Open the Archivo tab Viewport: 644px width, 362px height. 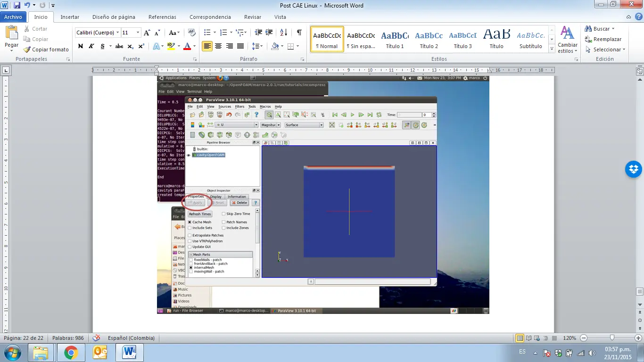[x=13, y=17]
